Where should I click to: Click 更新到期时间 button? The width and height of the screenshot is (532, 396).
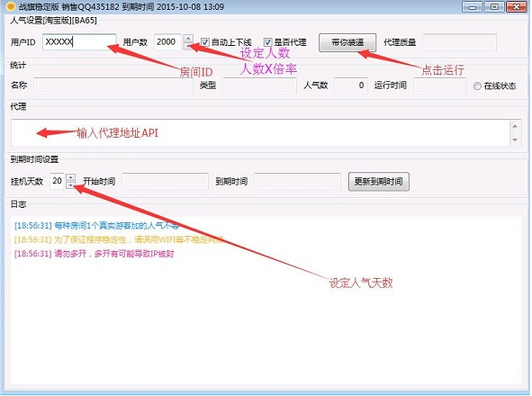(x=379, y=182)
